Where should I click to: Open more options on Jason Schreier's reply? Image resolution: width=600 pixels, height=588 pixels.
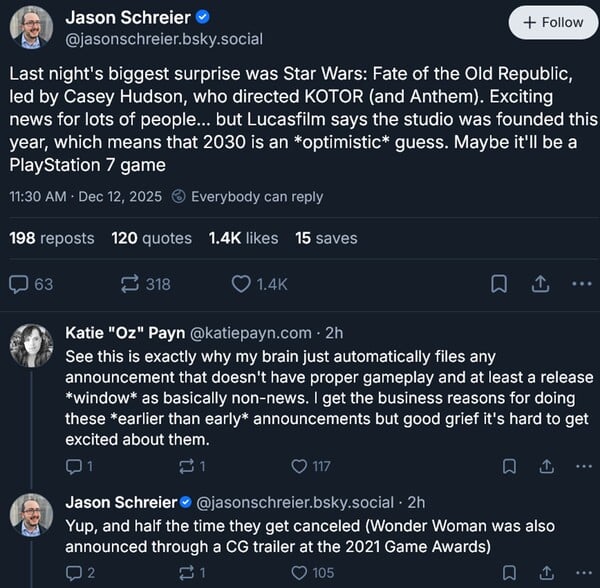[584, 573]
